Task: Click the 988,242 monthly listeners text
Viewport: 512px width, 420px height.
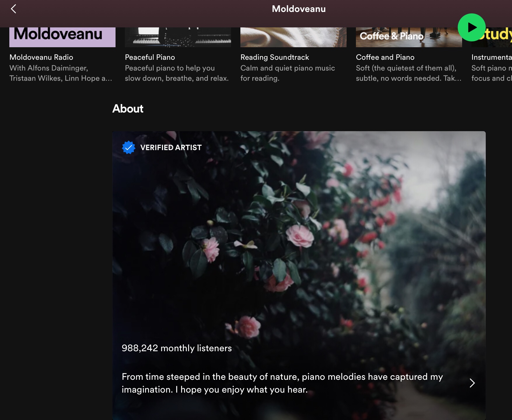Action: point(177,348)
